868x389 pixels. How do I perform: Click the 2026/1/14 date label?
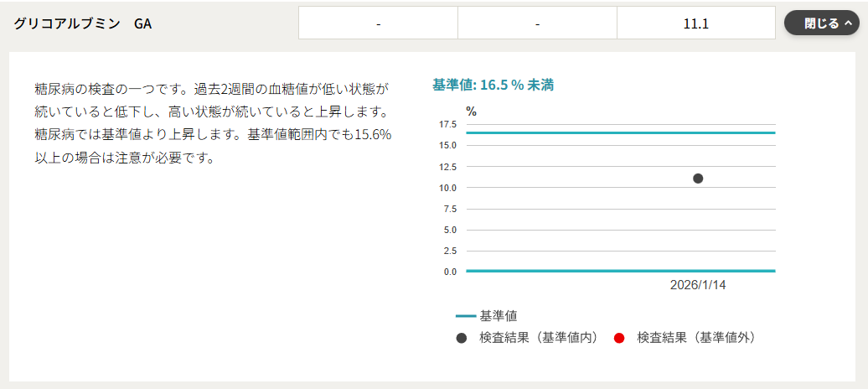(698, 285)
